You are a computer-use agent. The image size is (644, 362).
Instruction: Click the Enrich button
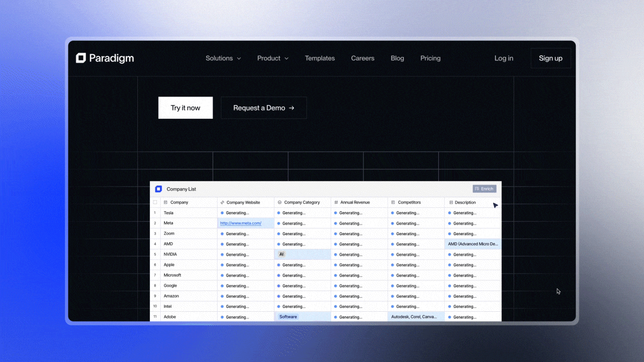click(x=484, y=189)
